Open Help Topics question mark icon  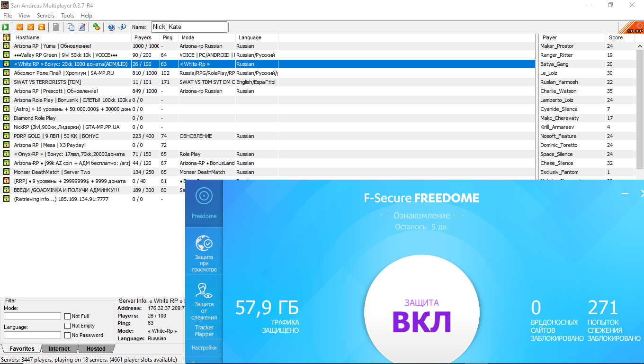pos(111,27)
